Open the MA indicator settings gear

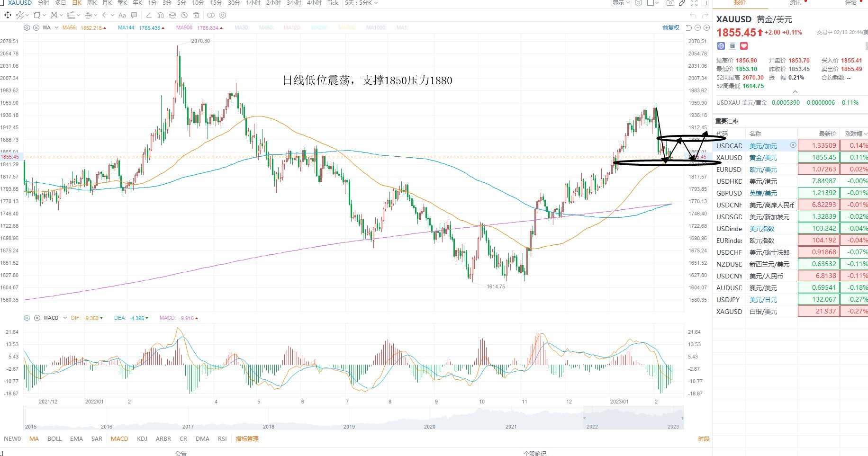[27, 27]
